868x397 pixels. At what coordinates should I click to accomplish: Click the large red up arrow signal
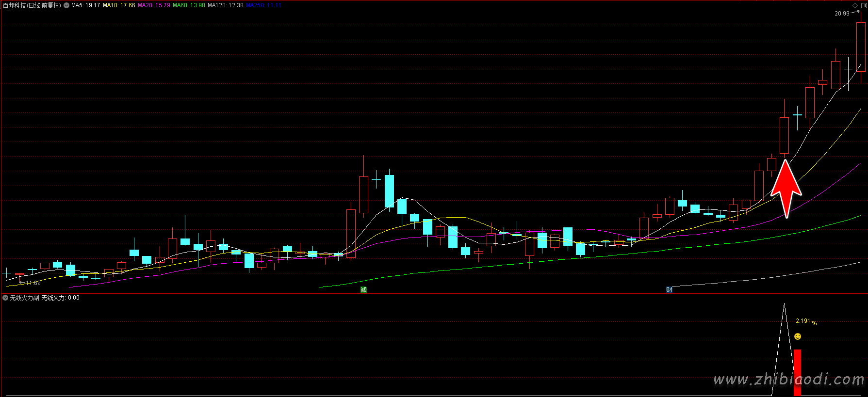[x=786, y=189]
